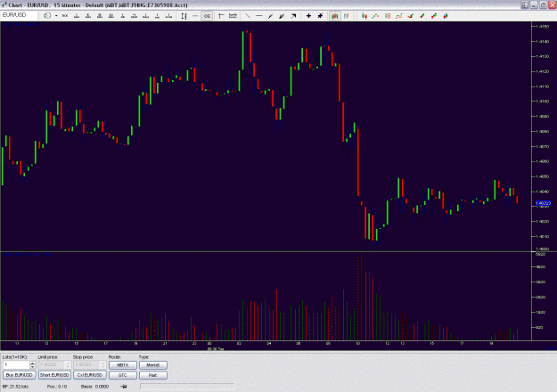Click the Lots quantity input field
Screen dimensions: 557x392
(16, 364)
